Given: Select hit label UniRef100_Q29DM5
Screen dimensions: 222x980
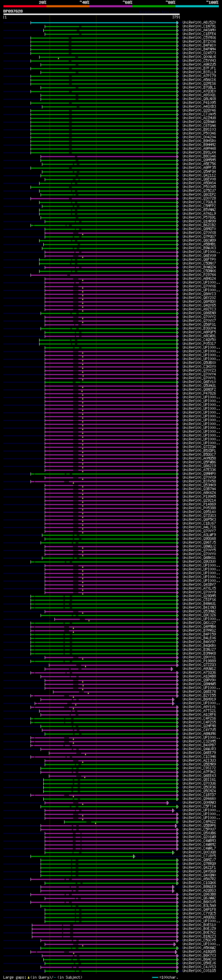Looking at the screenshot, I should point(199,596).
